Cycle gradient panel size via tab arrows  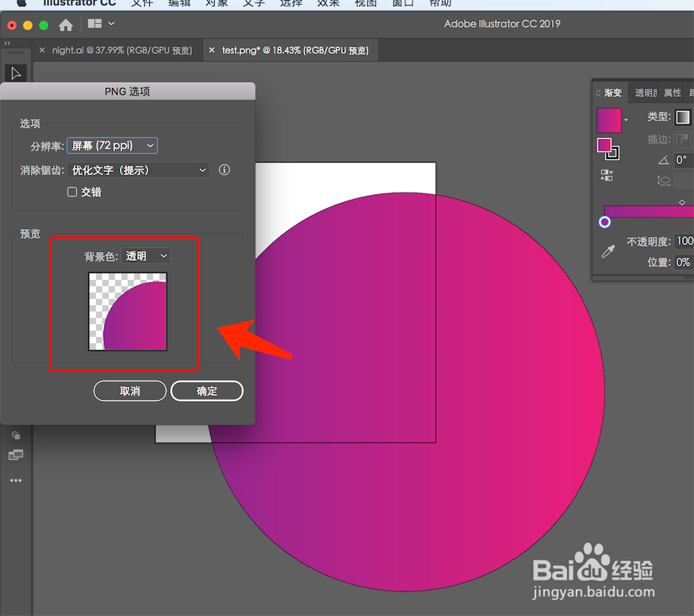coord(598,93)
